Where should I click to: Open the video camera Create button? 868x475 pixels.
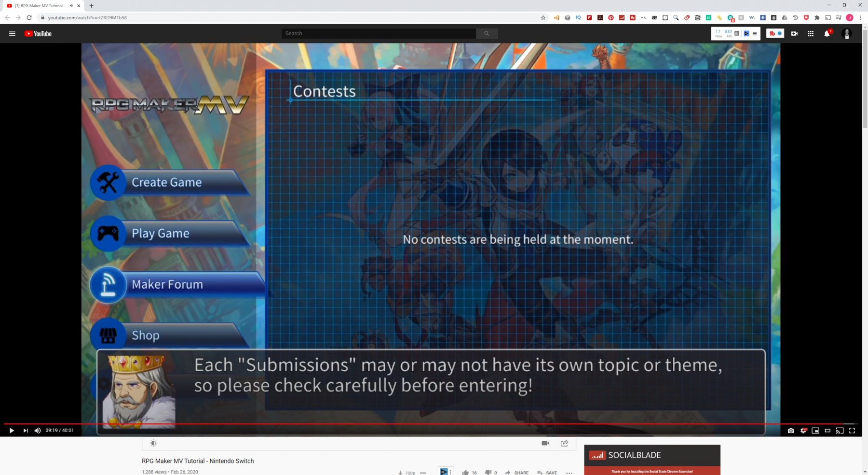pos(794,33)
